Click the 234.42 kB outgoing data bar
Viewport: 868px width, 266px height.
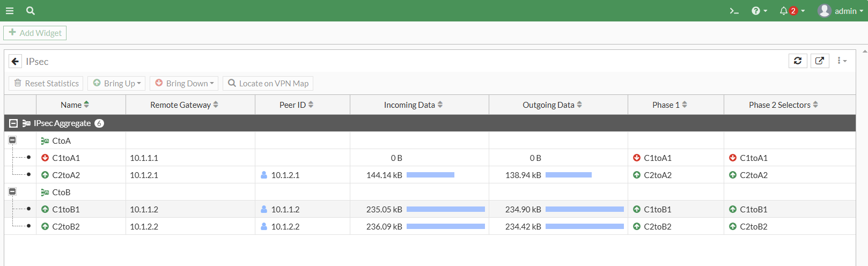(x=585, y=226)
